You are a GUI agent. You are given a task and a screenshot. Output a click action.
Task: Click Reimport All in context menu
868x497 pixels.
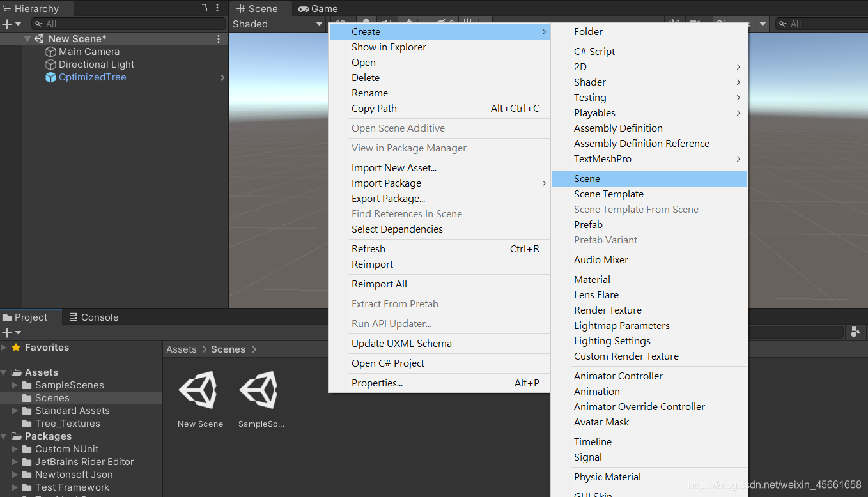tap(440, 284)
